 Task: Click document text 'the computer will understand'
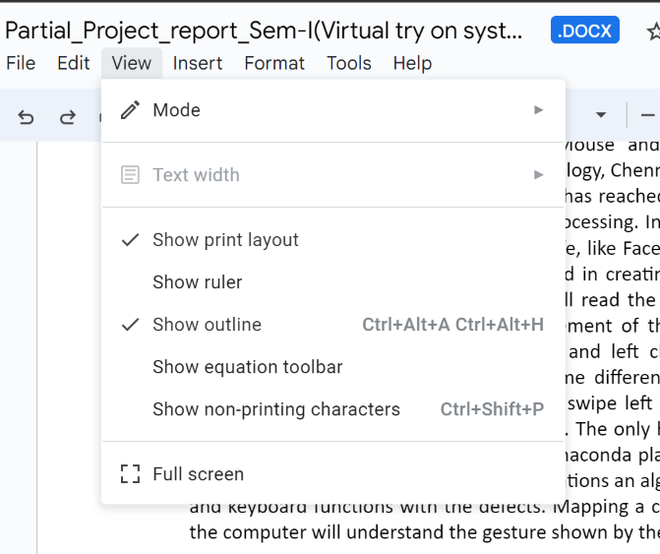[317, 533]
